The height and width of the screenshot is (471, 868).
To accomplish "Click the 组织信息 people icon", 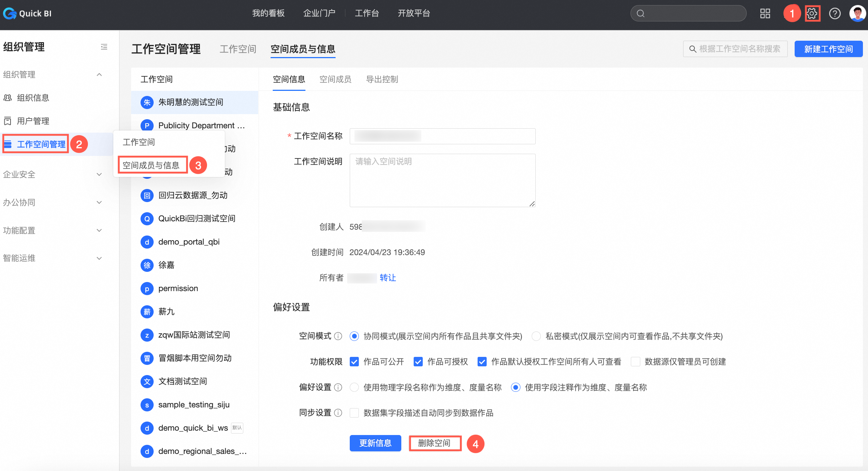I will (7, 98).
